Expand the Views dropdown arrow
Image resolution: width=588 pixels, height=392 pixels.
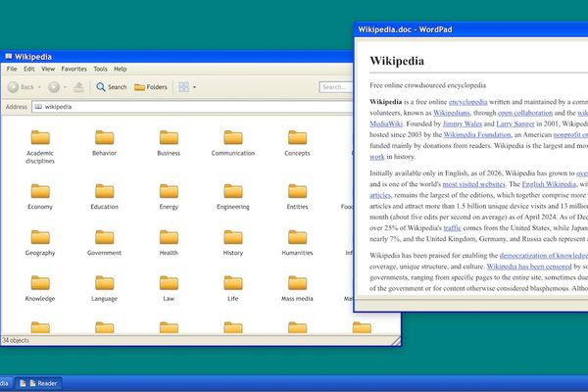point(194,87)
